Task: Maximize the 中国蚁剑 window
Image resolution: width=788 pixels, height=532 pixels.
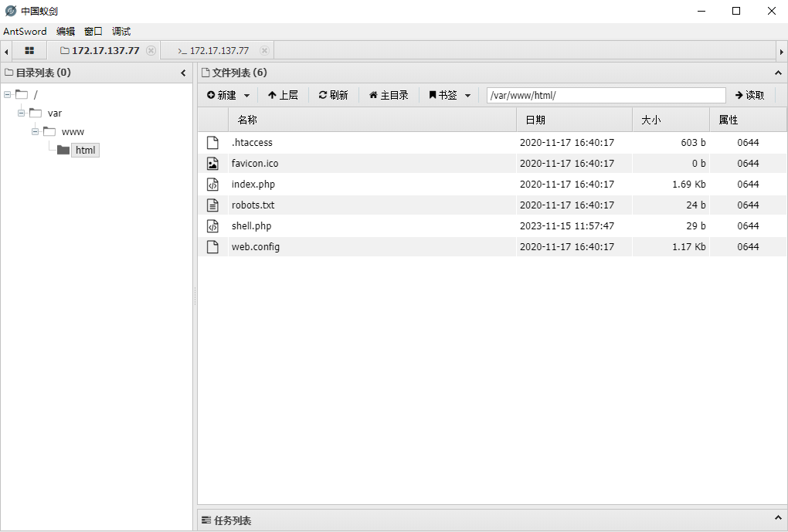Action: 736,11
